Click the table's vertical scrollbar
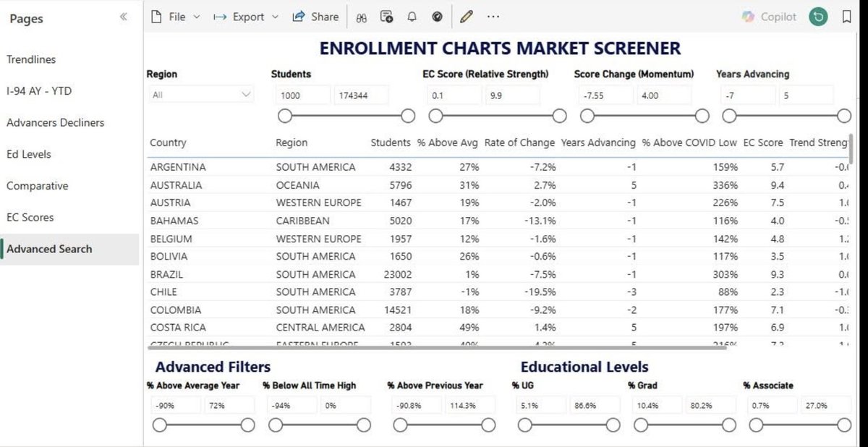The height and width of the screenshot is (447, 868). point(852,148)
